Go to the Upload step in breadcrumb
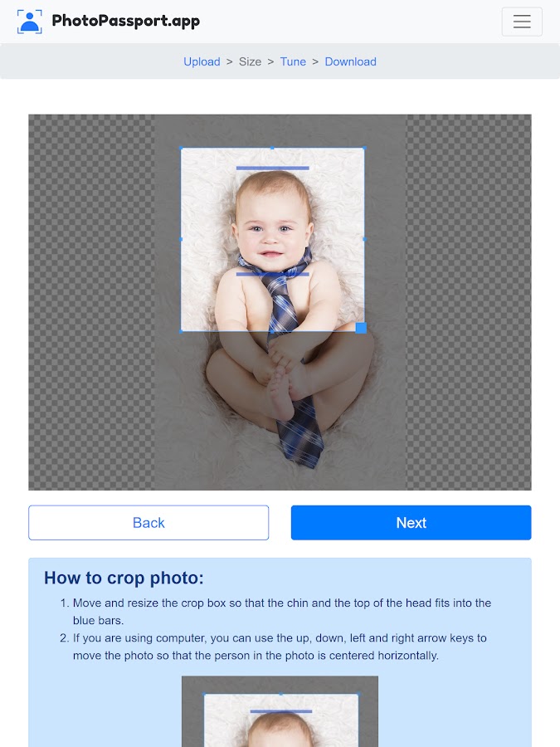 click(202, 62)
